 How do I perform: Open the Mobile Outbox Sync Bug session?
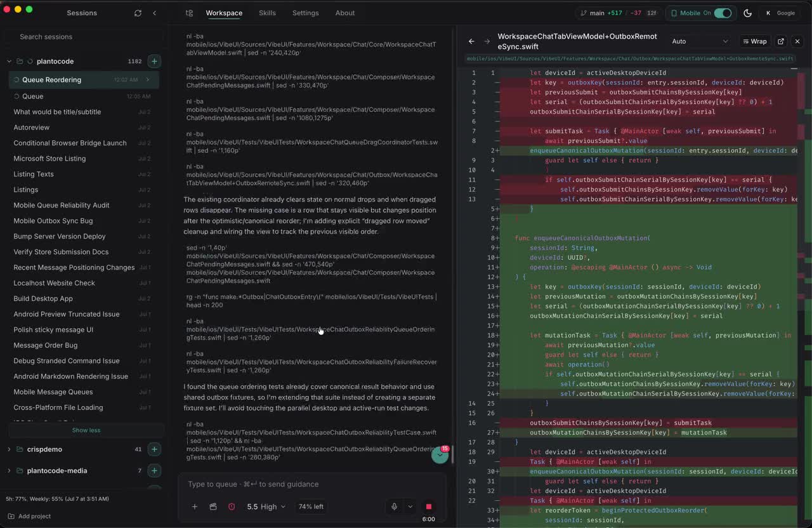83,221
